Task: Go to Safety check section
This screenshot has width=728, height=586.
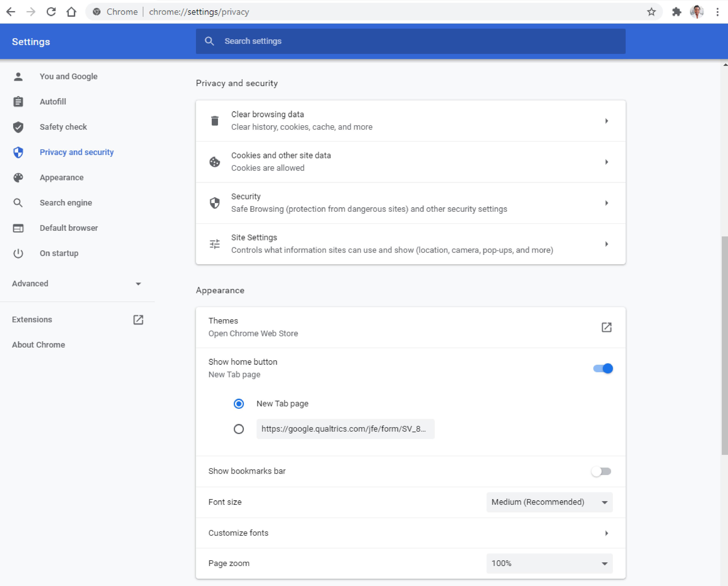Action: 63,127
